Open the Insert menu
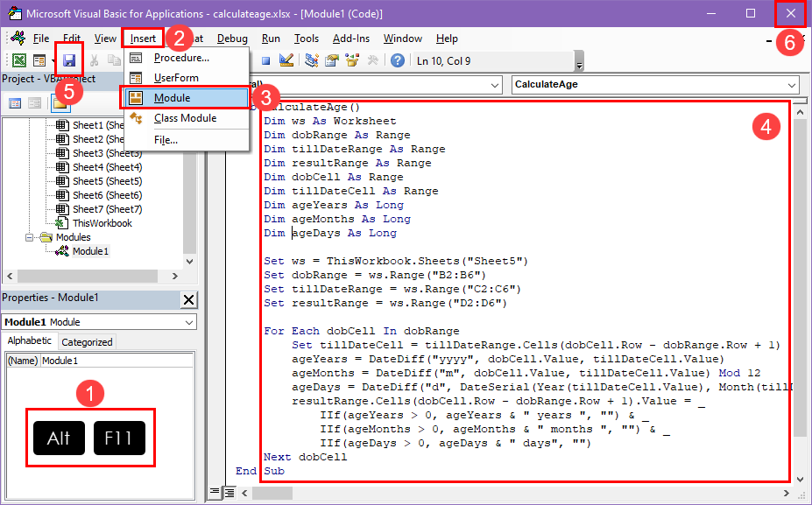Viewport: 812px width, 505px height. [x=143, y=39]
